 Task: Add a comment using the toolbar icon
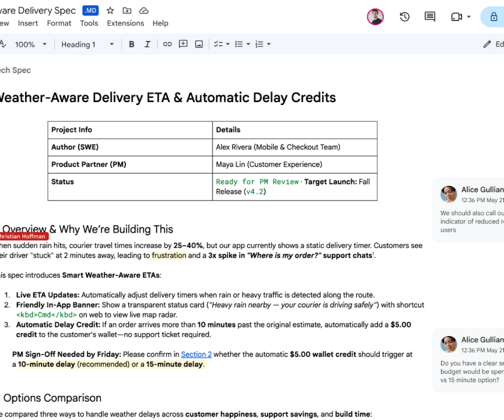[x=183, y=44]
